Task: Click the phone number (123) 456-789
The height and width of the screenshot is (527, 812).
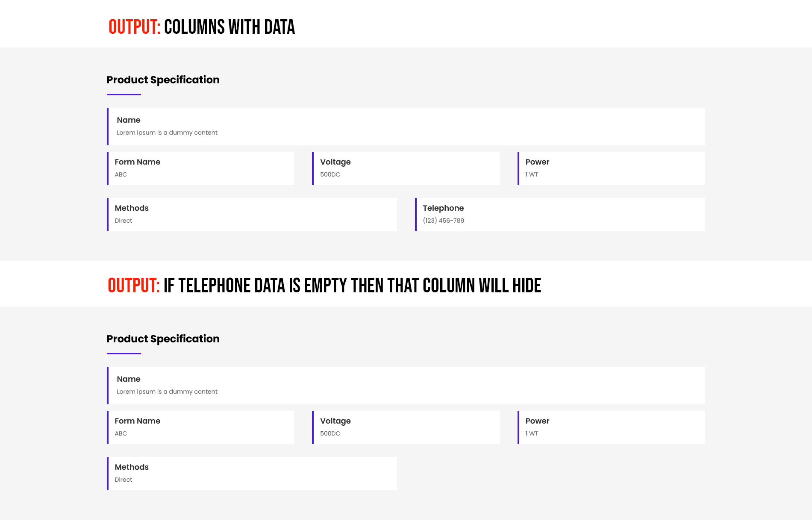Action: [x=443, y=221]
